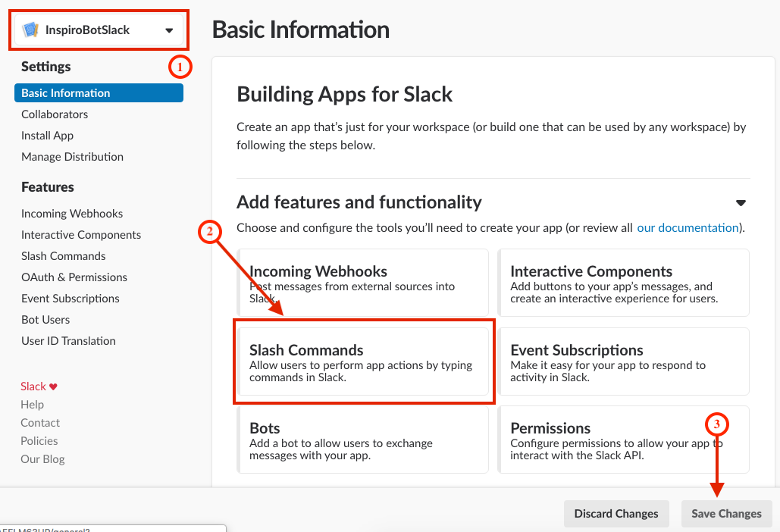Viewport: 780px width, 532px height.
Task: Click the Discard Changes button
Action: pos(616,514)
